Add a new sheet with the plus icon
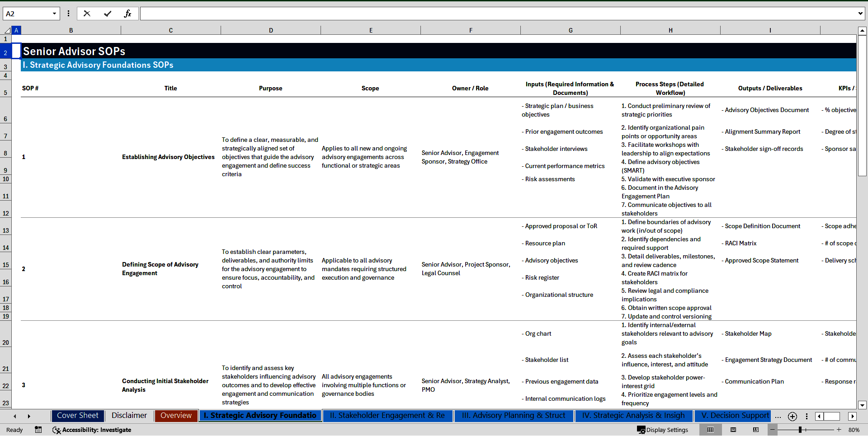Viewport: 868px width, 436px height. coord(792,416)
